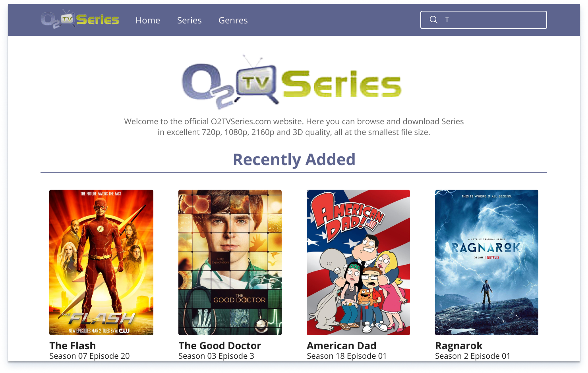Viewport: 588px width, 373px height.
Task: Open the American Dad poster thumbnail
Action: pos(358,262)
